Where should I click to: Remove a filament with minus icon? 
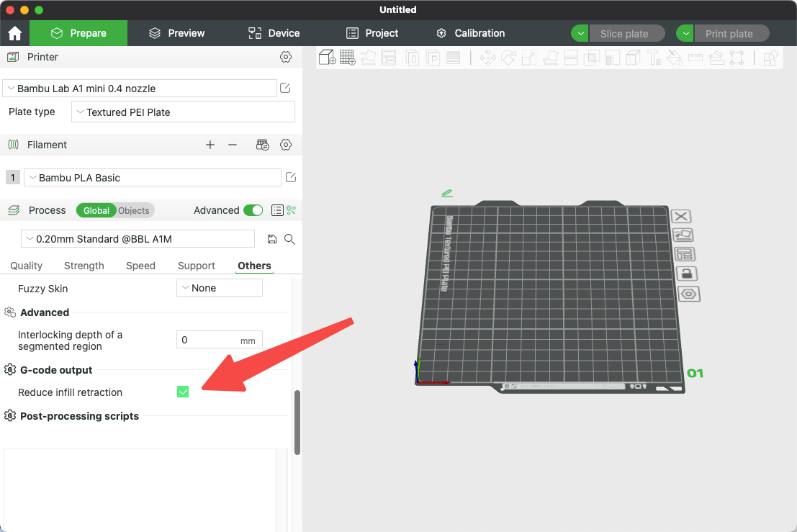tap(233, 145)
